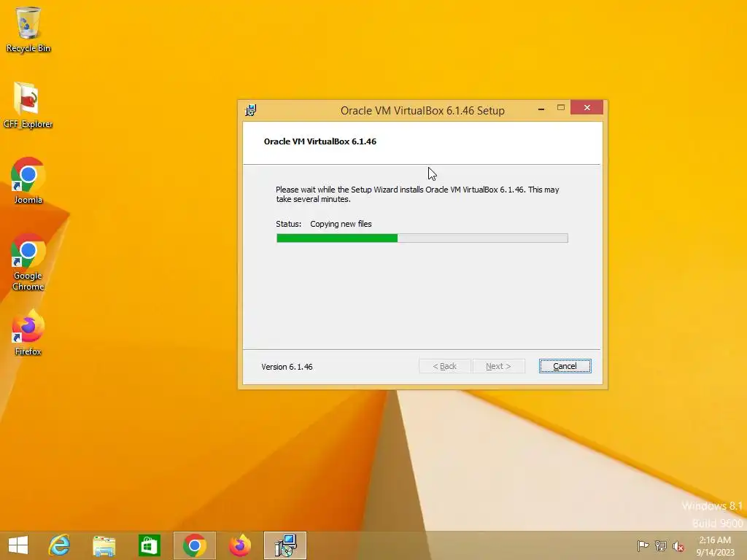Viewport: 747px width, 560px height.
Task: Open the Joomla Chrome shortcut
Action: [28, 181]
